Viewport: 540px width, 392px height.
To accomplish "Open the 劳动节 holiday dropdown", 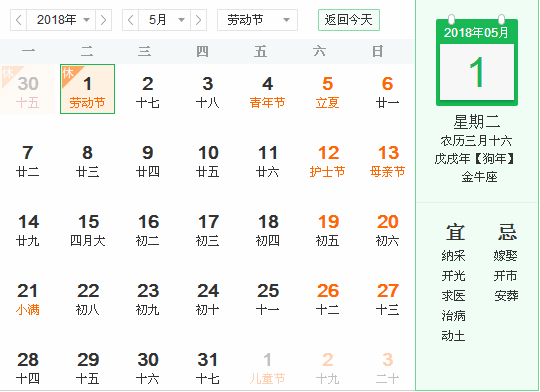I will click(x=257, y=20).
